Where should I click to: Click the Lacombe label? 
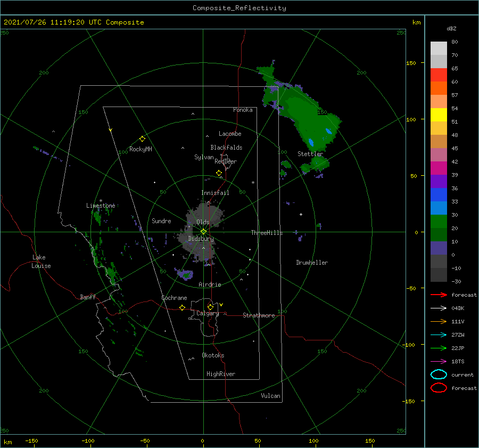click(x=230, y=134)
